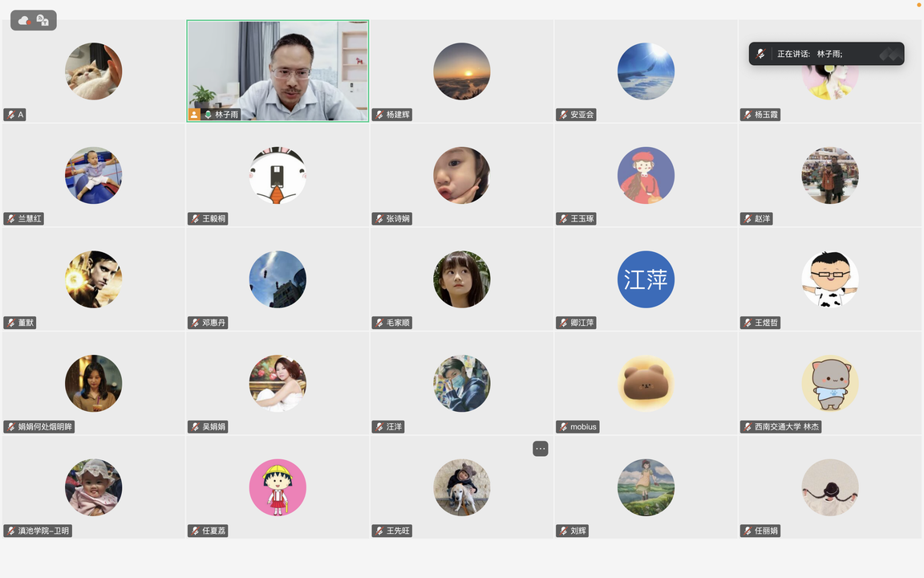Screen dimensions: 924x578
Task: Select the cat avatar of participant A
Action: 94,71
